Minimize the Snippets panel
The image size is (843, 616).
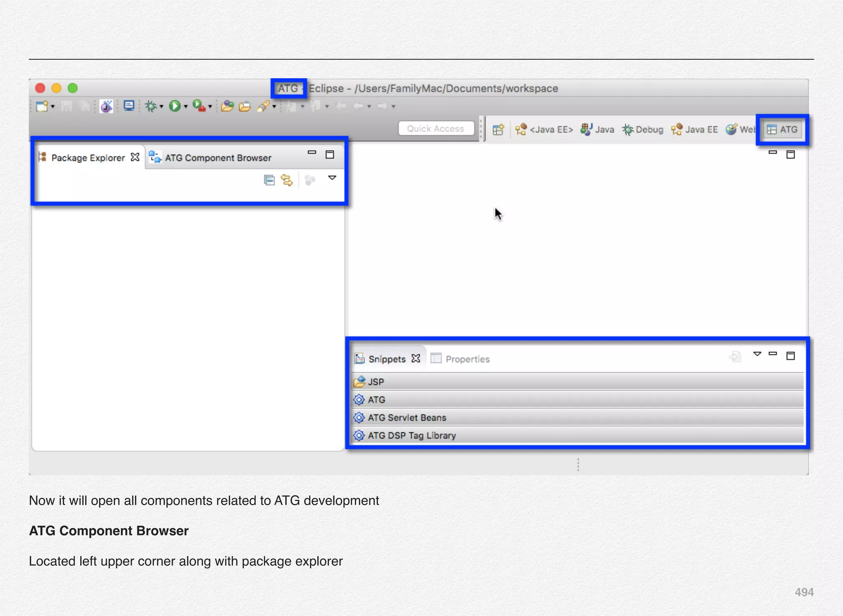coord(773,354)
